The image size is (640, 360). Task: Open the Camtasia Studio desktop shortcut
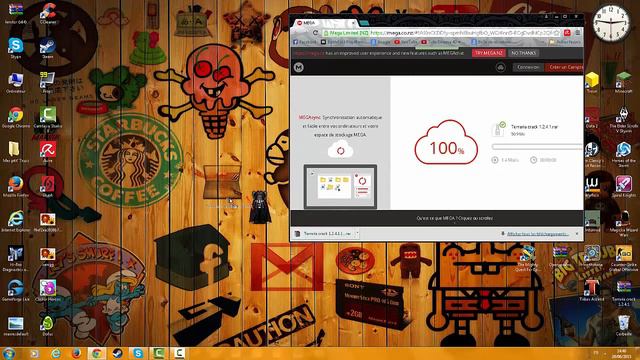click(x=48, y=118)
